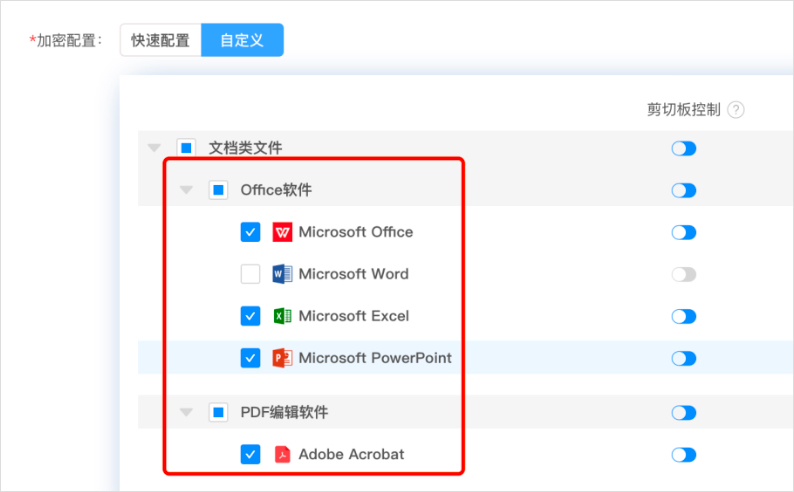This screenshot has height=492, width=794.
Task: Select the 自定义 configuration tab
Action: tap(242, 40)
